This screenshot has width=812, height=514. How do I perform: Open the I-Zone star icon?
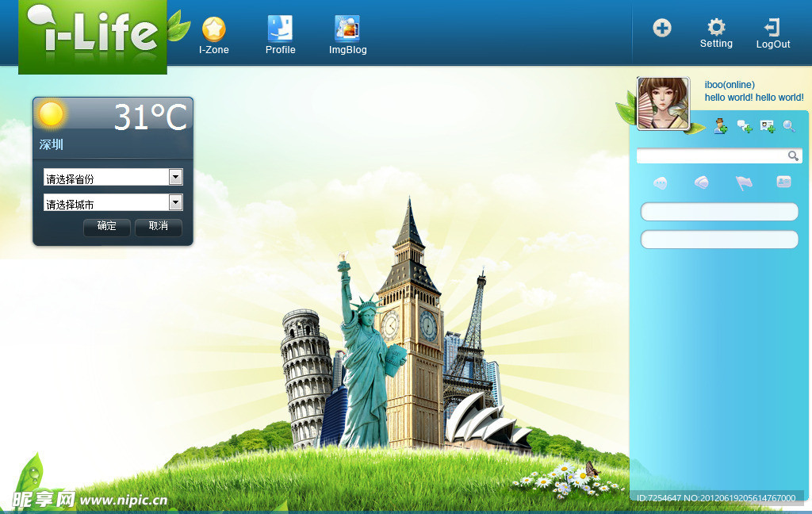214,29
